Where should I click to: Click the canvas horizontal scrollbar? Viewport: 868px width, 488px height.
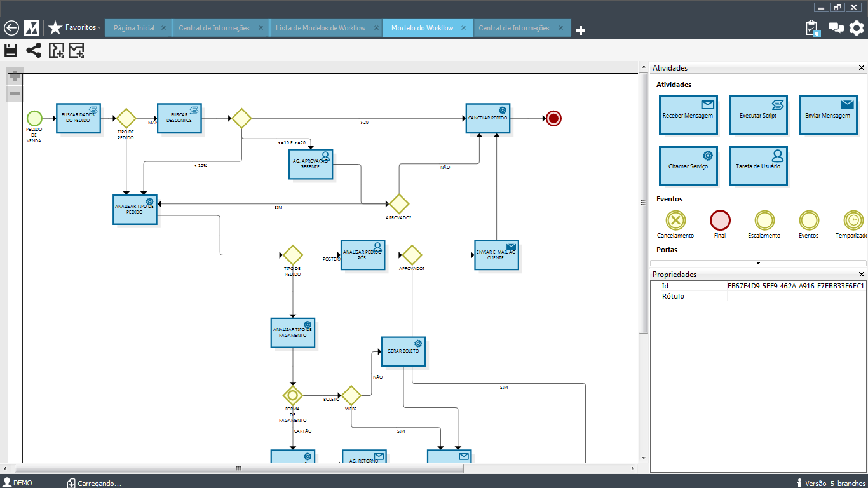point(238,468)
